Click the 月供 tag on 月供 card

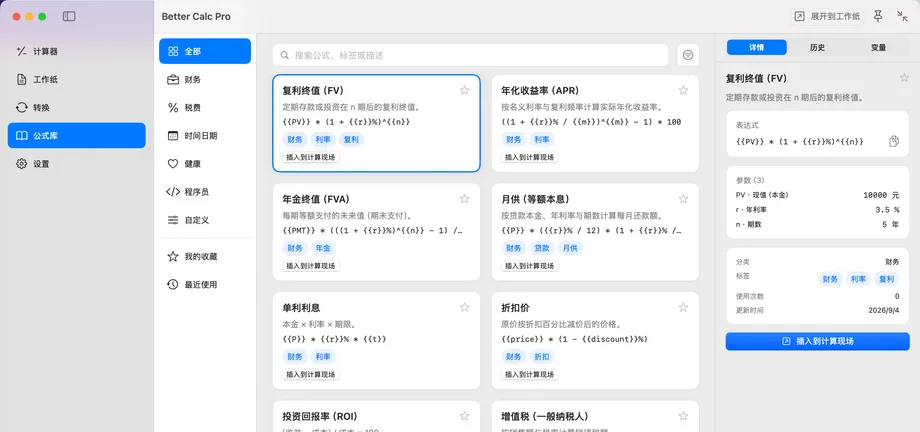click(x=570, y=248)
